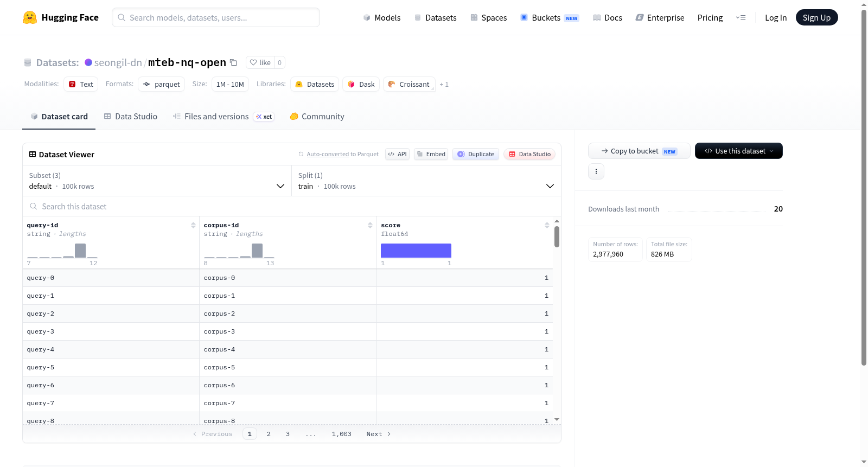Select the corpus-7 cell

point(288,403)
